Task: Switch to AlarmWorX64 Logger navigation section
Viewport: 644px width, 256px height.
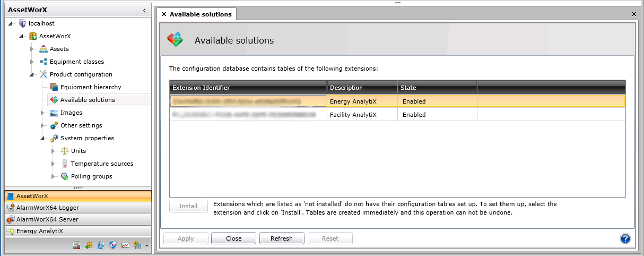Action: coord(48,208)
